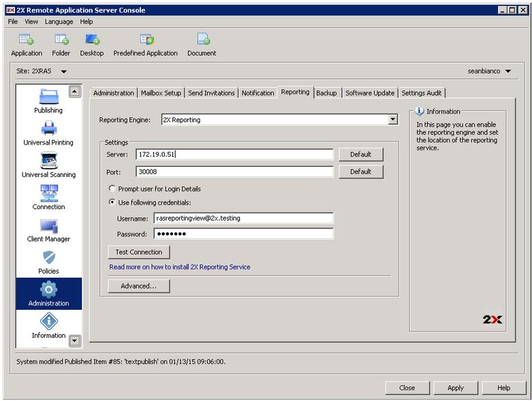Image resolution: width=532 pixels, height=401 pixels.
Task: Switch to the Settings Audit tab
Action: click(422, 93)
